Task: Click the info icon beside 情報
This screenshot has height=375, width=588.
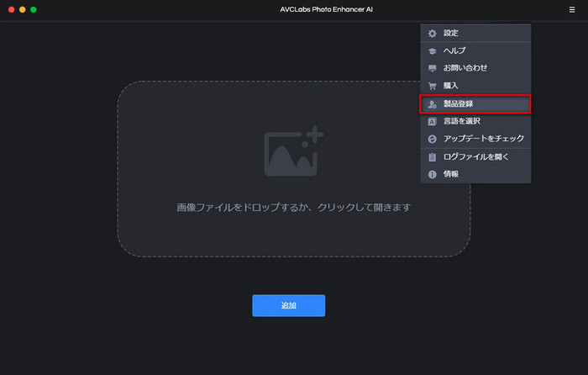Action: (432, 174)
